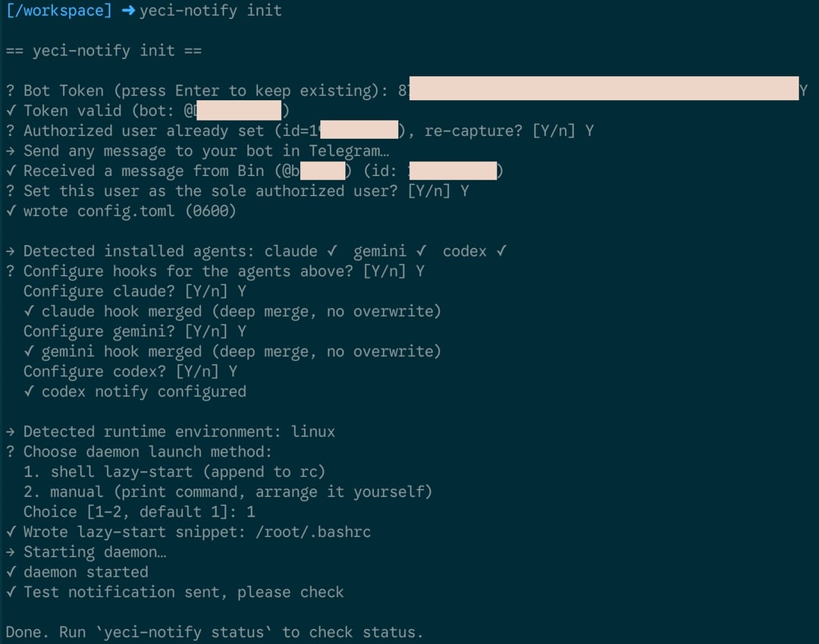Screen dimensions: 819x644
Task: Click the question mark before 'Bot Token'
Action: click(11, 91)
